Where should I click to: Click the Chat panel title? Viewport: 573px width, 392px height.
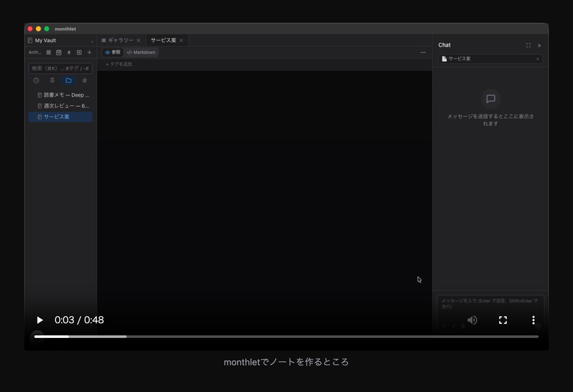[x=444, y=45]
